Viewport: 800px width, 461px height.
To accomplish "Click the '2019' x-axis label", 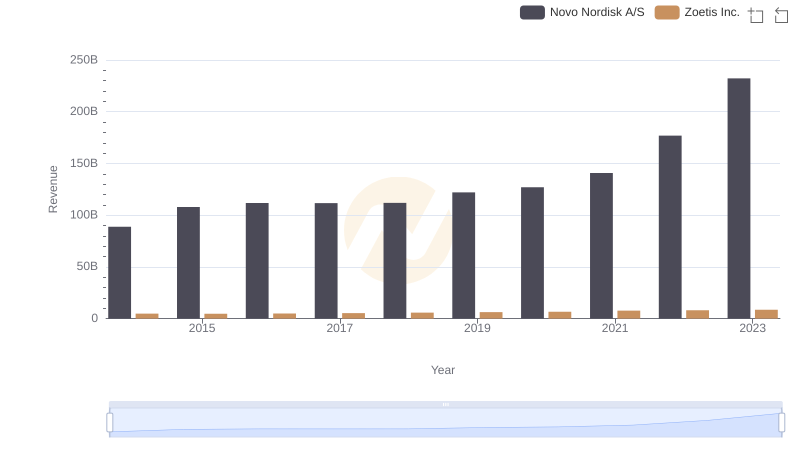I will [x=477, y=328].
